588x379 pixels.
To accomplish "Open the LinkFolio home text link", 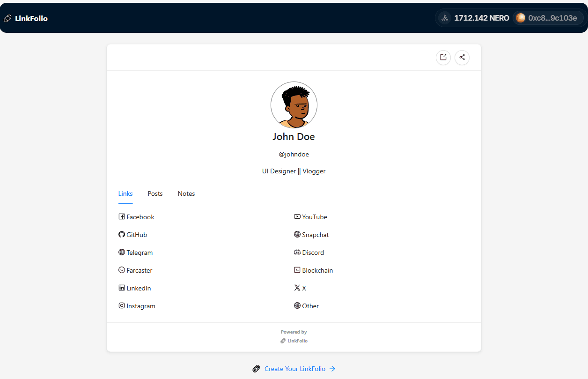I will [31, 19].
